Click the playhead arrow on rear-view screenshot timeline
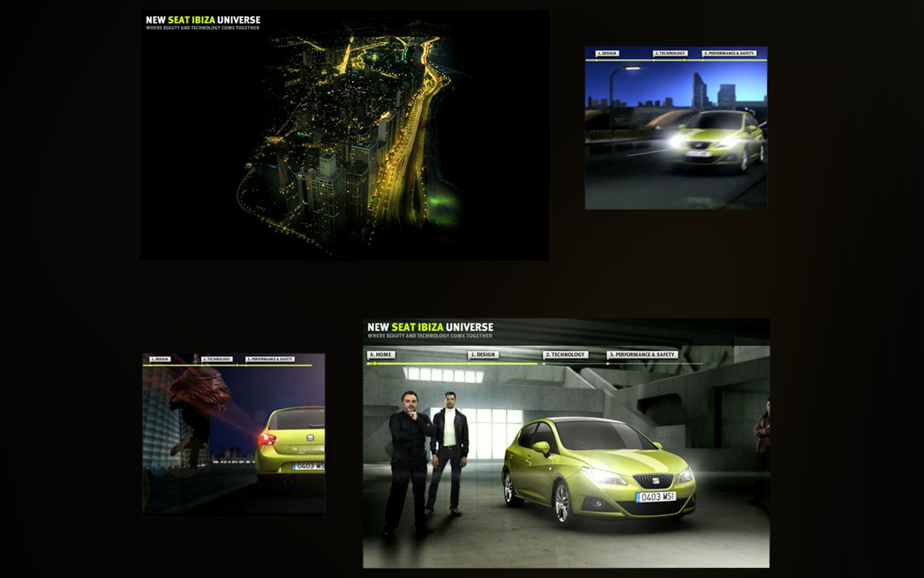This screenshot has width=924, height=578. [x=237, y=365]
